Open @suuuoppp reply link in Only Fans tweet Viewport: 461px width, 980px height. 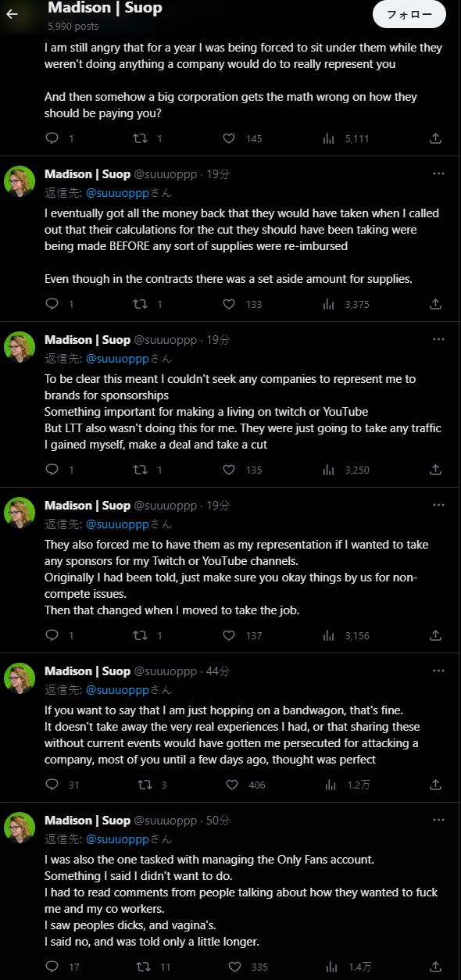click(117, 839)
